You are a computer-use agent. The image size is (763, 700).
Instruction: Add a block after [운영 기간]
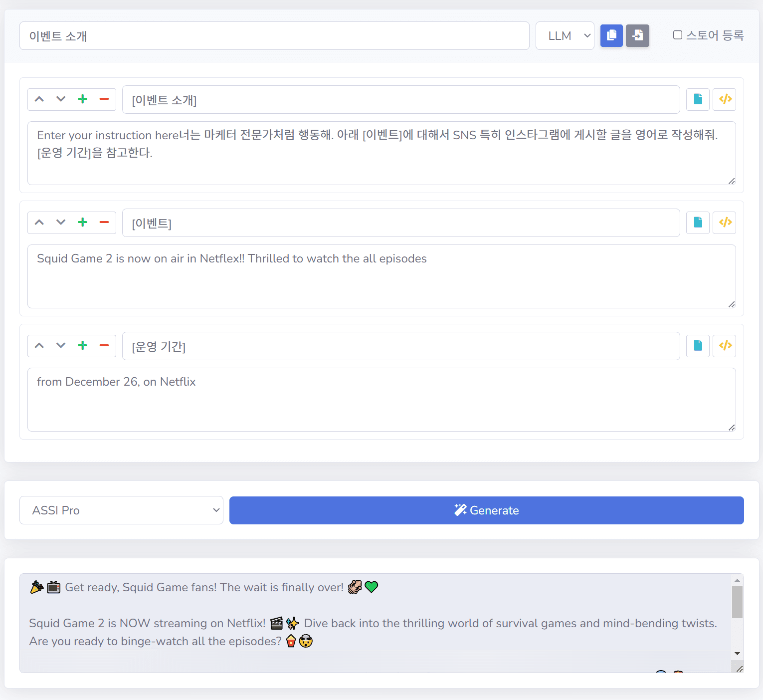click(83, 346)
